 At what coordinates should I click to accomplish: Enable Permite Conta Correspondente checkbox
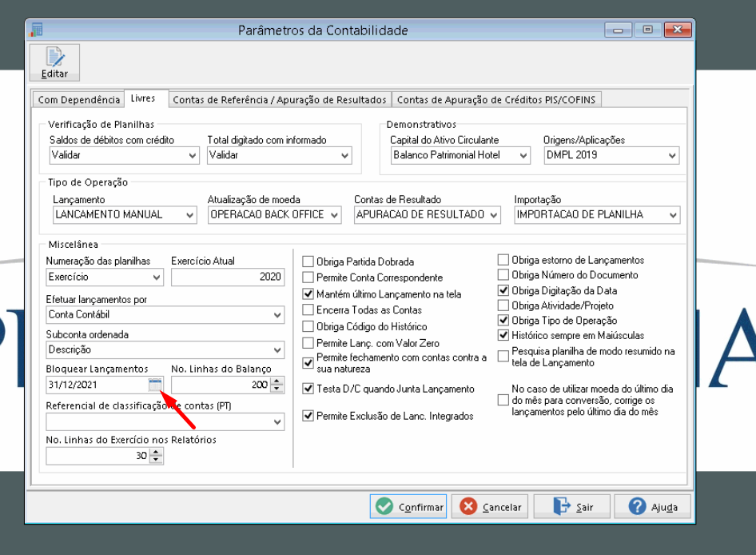coord(308,277)
